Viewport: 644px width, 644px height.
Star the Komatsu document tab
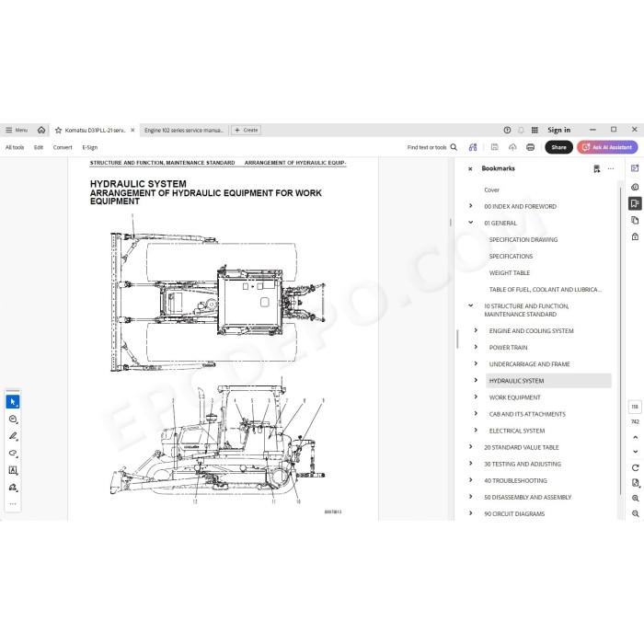pos(58,131)
